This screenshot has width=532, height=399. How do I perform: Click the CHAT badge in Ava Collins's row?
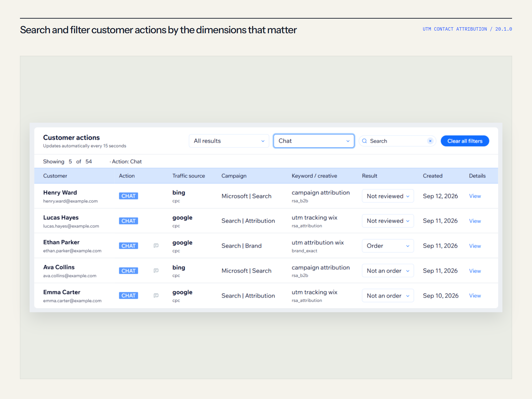click(x=128, y=271)
